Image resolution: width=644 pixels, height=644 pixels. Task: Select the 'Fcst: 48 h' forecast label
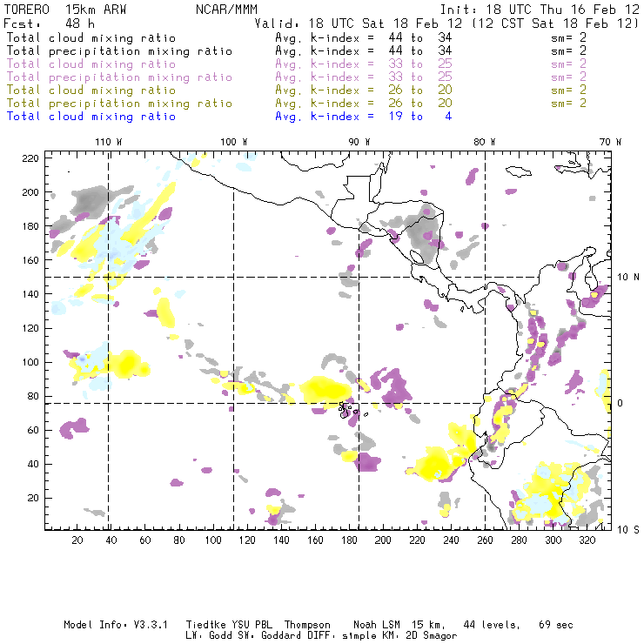pos(50,23)
